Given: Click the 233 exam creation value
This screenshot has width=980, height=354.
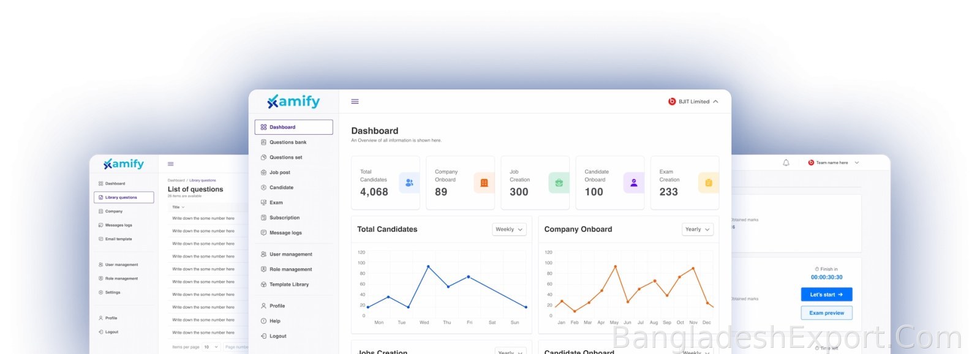Looking at the screenshot, I should coord(669,192).
